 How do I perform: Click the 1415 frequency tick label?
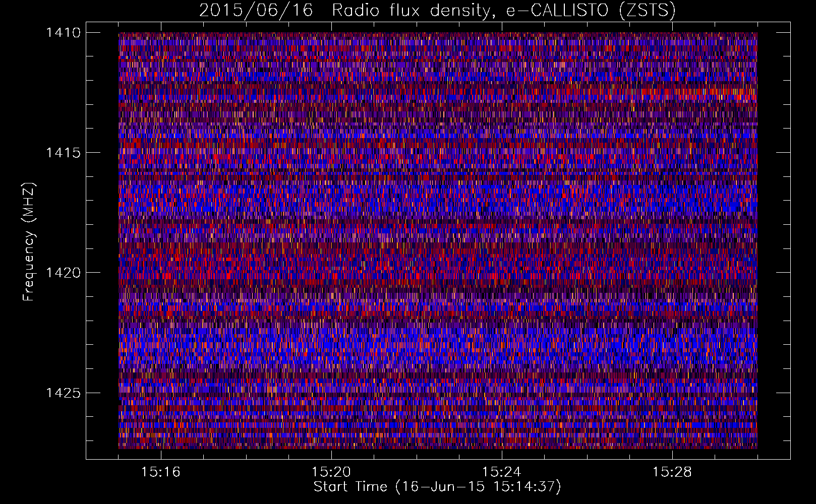63,153
